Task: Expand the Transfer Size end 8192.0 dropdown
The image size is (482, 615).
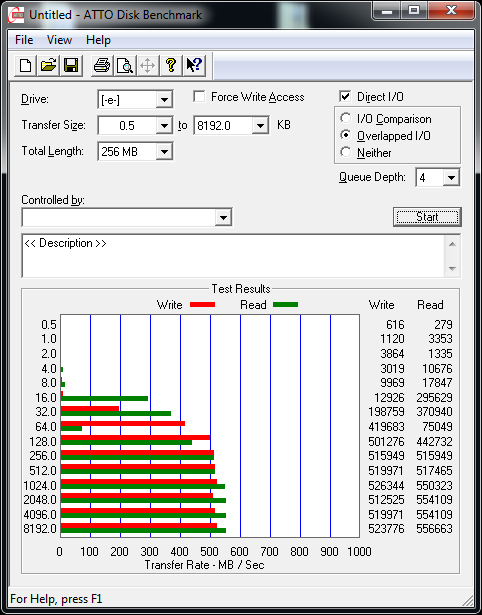Action: (260, 126)
